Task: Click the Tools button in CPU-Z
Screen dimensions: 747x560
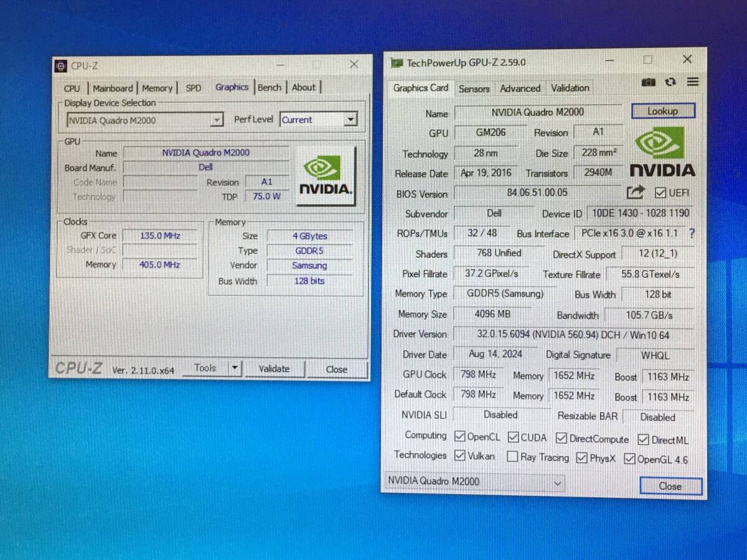Action: [x=205, y=368]
